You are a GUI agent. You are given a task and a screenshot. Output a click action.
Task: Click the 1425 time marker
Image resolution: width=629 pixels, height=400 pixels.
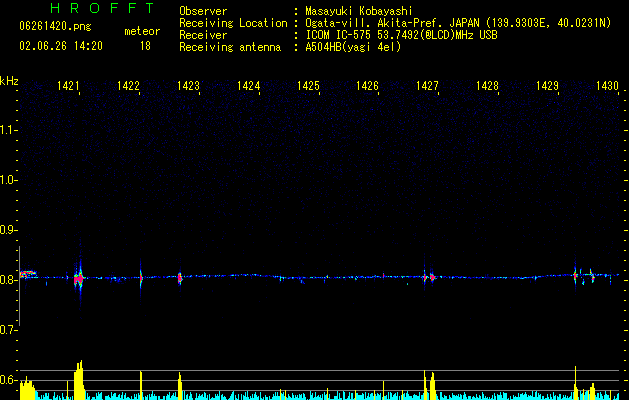coord(308,86)
